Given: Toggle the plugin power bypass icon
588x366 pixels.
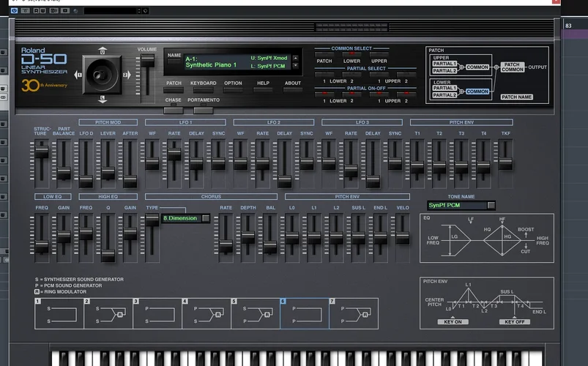Looking at the screenshot, I should point(14,10).
